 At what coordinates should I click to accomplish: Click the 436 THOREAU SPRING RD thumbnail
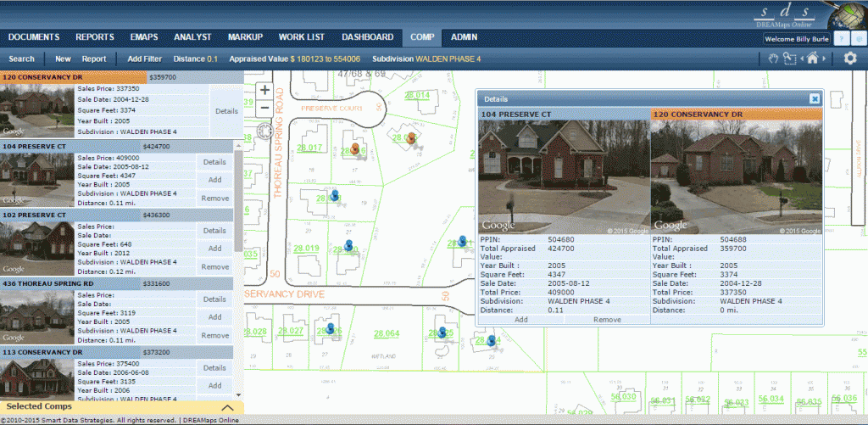(x=37, y=317)
